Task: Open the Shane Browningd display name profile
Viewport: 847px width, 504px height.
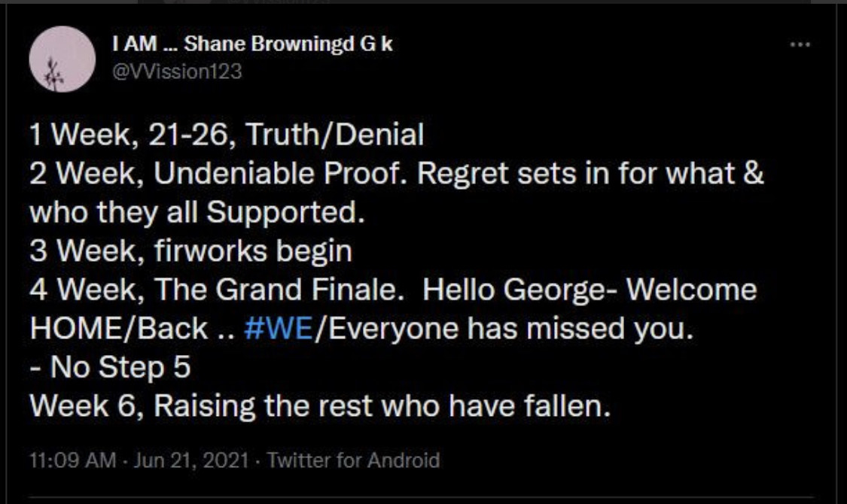Action: point(252,44)
